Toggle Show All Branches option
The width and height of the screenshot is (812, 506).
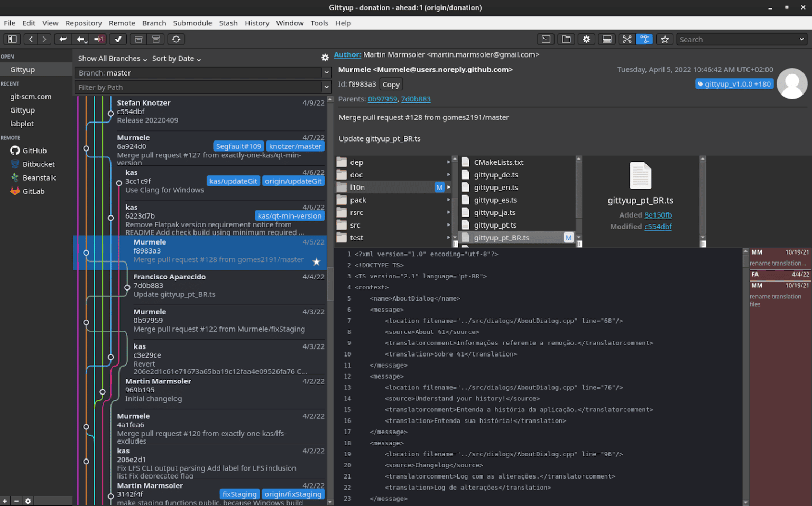(x=109, y=58)
